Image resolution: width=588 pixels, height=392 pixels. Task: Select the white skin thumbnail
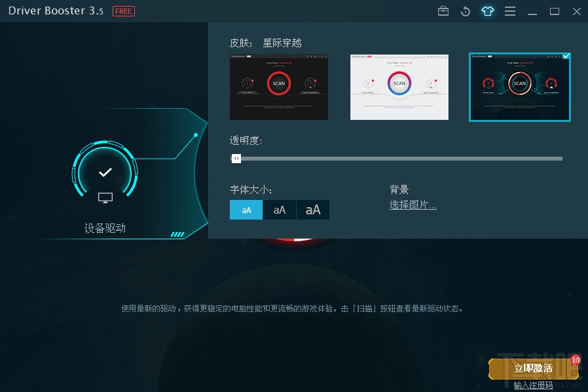399,87
